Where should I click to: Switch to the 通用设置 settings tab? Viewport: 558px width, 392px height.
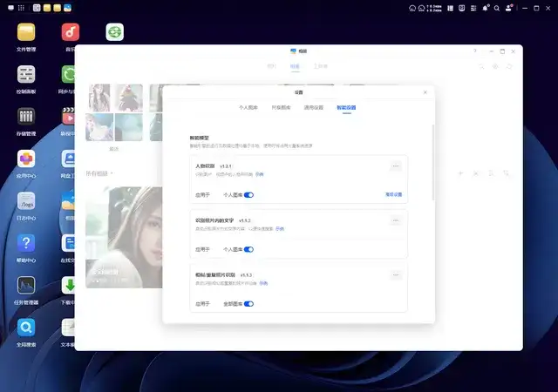[x=314, y=107]
